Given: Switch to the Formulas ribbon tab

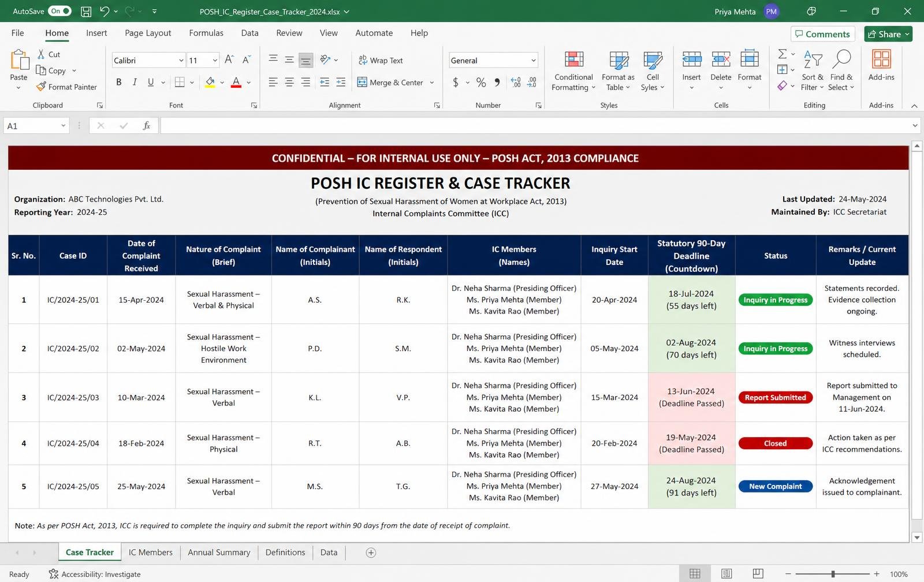Looking at the screenshot, I should point(206,33).
